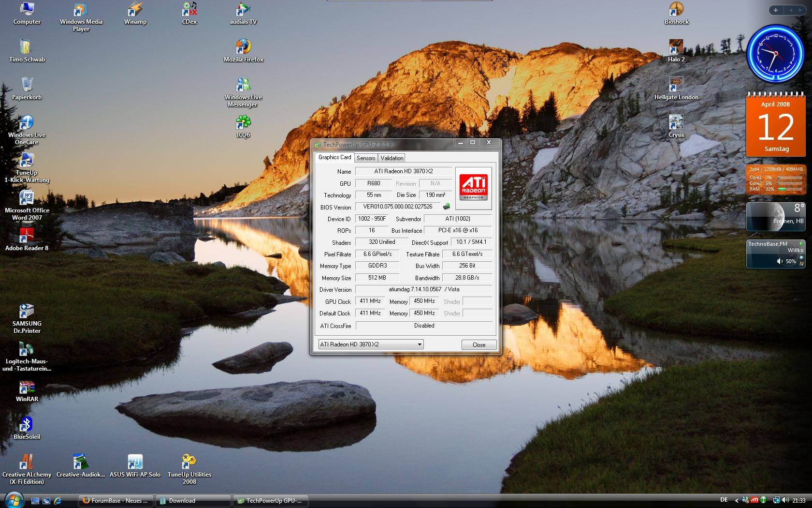Launch Adobe Reader 8 shortcut

[27, 239]
